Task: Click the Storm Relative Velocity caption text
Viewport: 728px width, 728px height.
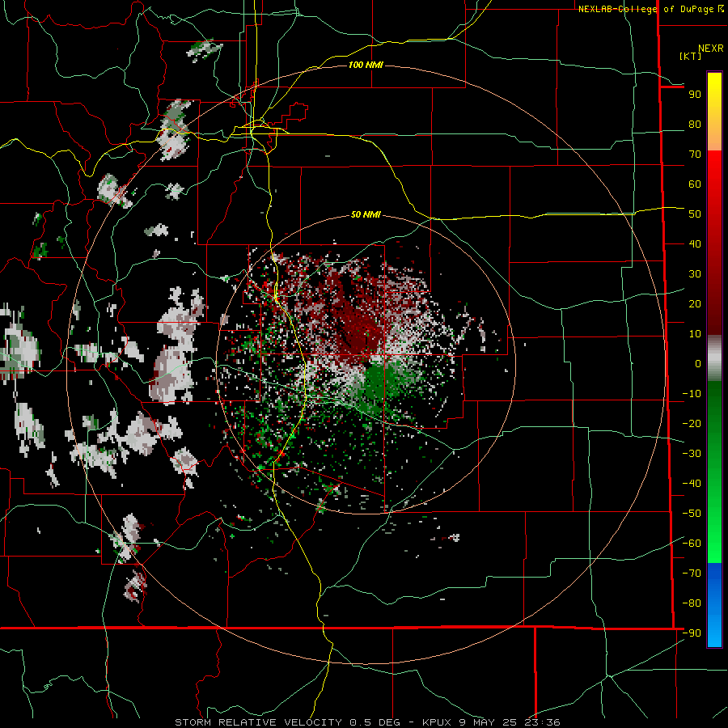Action: coord(367,722)
